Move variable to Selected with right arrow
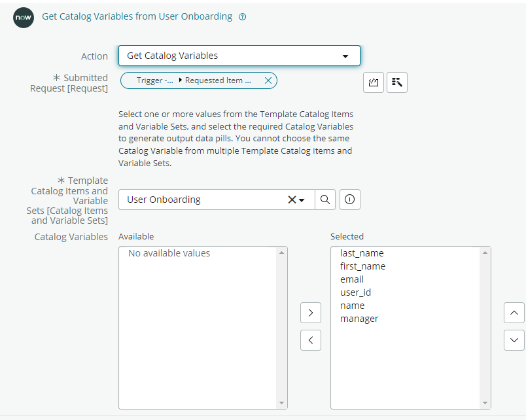The height and width of the screenshot is (420, 526). pyautogui.click(x=311, y=313)
